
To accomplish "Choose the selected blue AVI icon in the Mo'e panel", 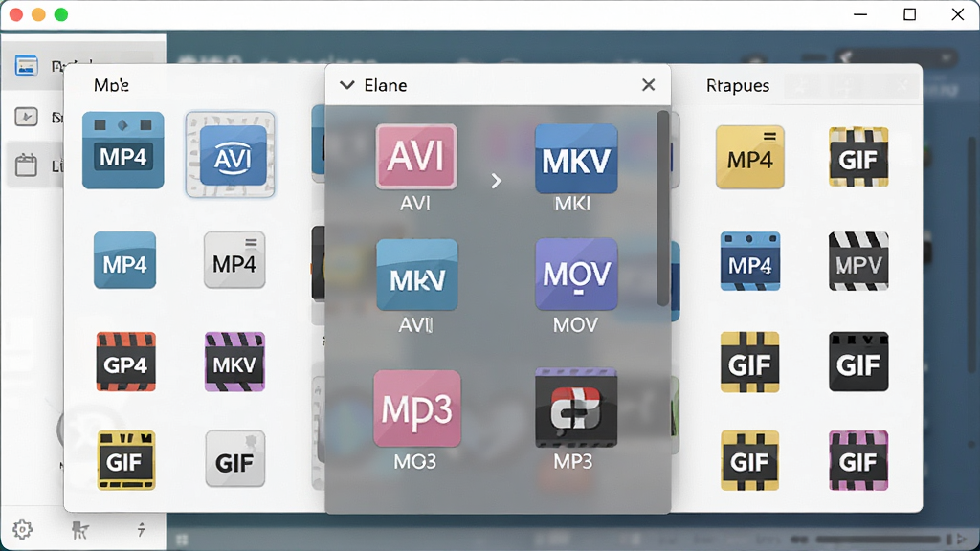I will [230, 154].
